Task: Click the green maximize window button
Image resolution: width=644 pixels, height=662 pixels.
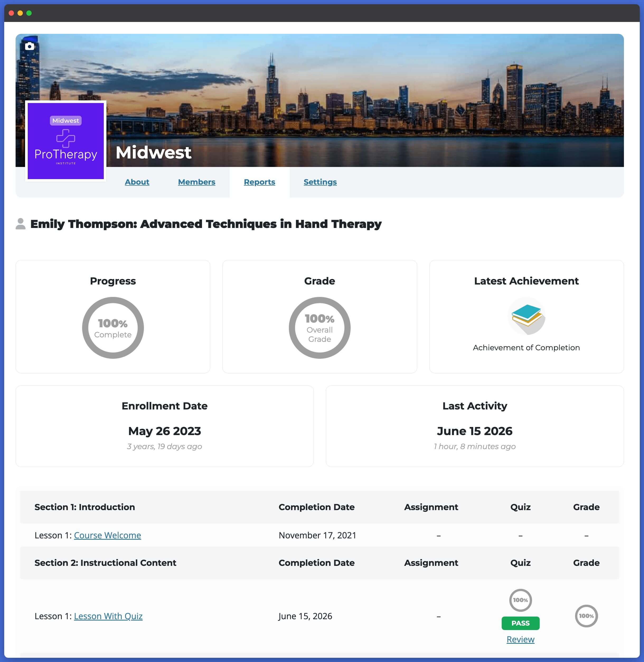Action: (29, 13)
